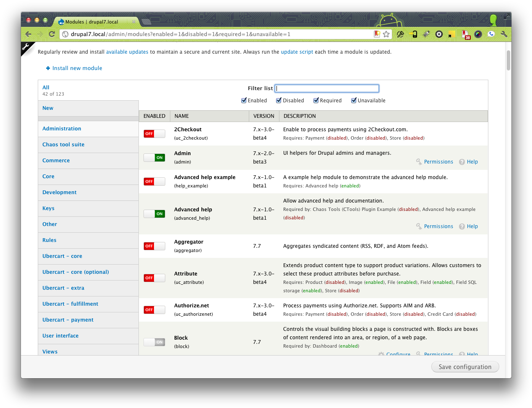Click the gear extension icon in toolbar
Screen dimensions: 532x408
[x=439, y=34]
